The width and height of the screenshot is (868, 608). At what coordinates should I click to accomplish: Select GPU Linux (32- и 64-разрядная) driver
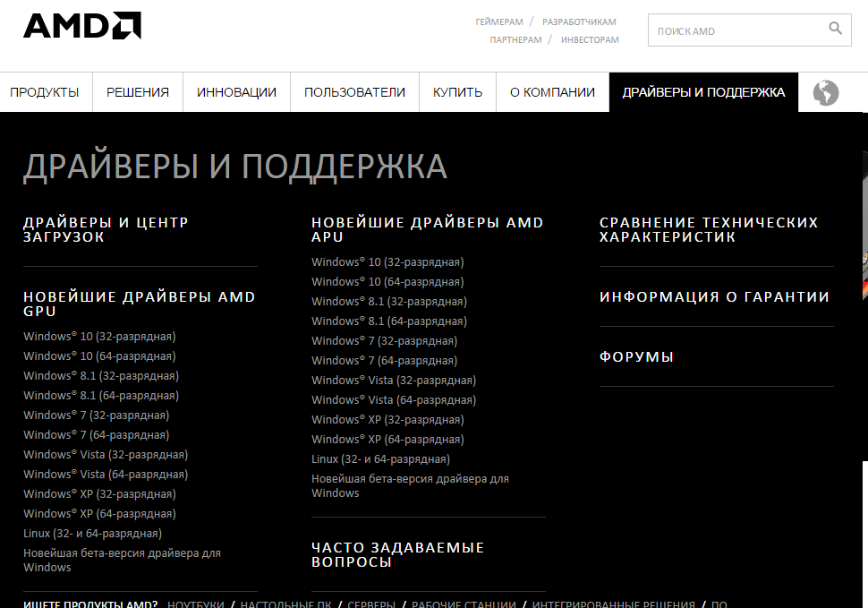pos(92,534)
